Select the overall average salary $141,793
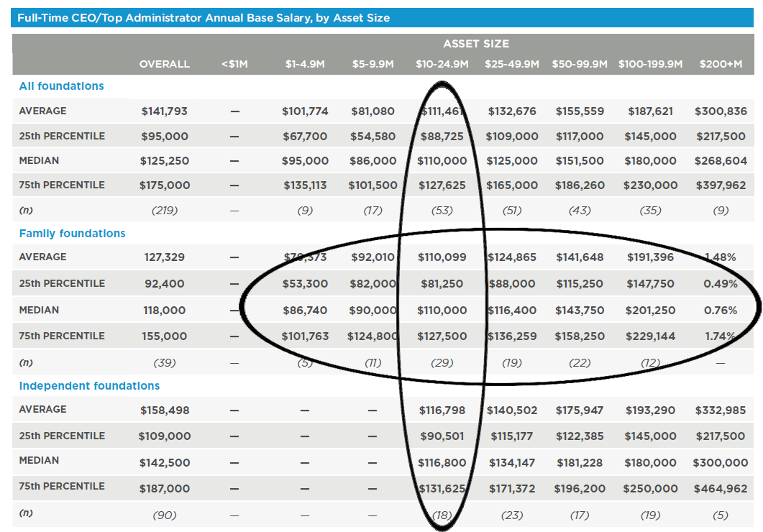 click(164, 111)
